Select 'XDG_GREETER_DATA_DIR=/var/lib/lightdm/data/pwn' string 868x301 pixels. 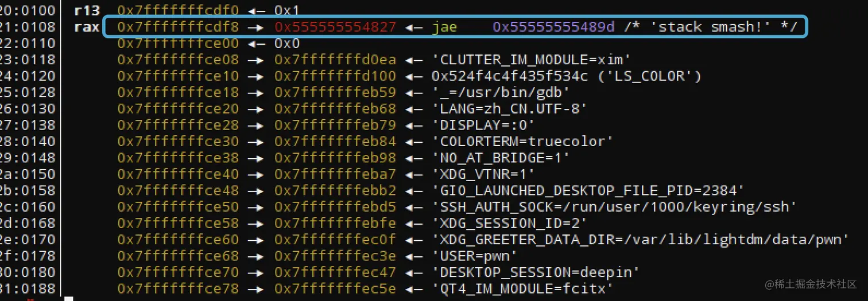pyautogui.click(x=641, y=239)
